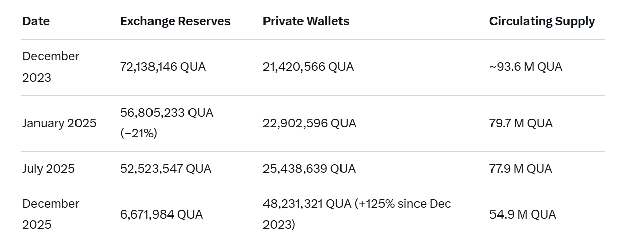
Task: Click the 56,805,233 QUA reserves value
Action: (167, 113)
